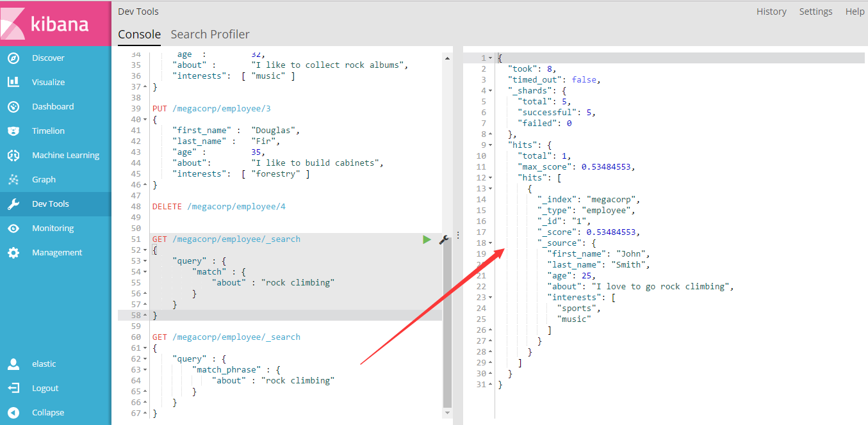Viewport: 868px width, 425px height.
Task: Click GET _search request on line 60
Action: point(226,337)
